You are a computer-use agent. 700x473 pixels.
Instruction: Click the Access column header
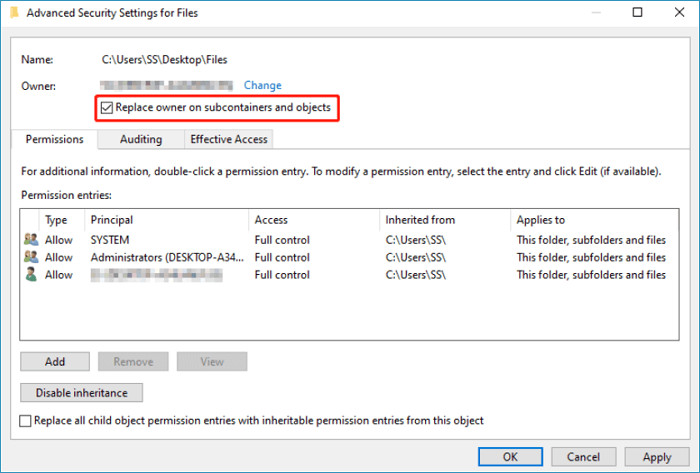click(x=314, y=219)
